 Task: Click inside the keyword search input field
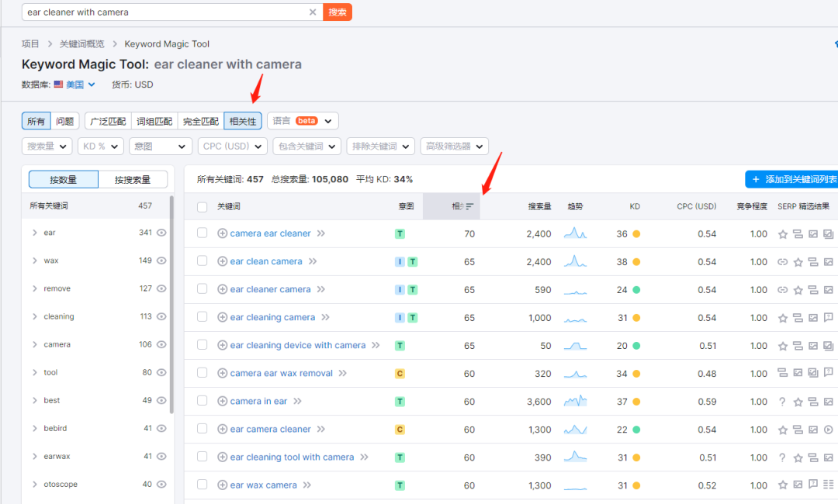point(155,12)
